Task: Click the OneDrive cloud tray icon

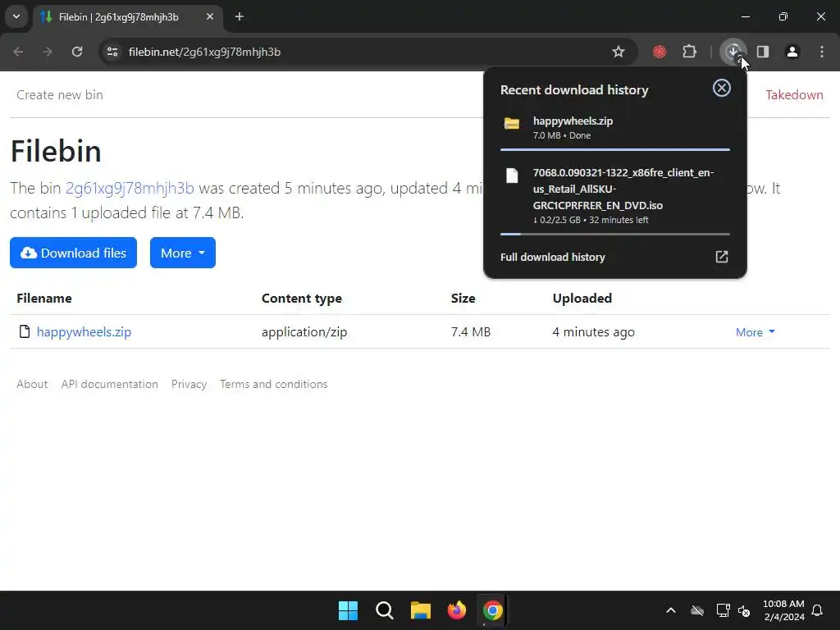Action: click(x=697, y=610)
